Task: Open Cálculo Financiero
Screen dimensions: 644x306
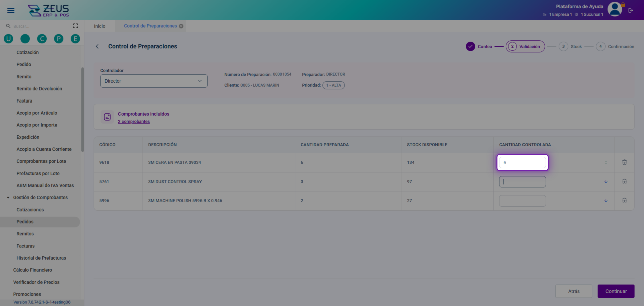Action: 32,270
